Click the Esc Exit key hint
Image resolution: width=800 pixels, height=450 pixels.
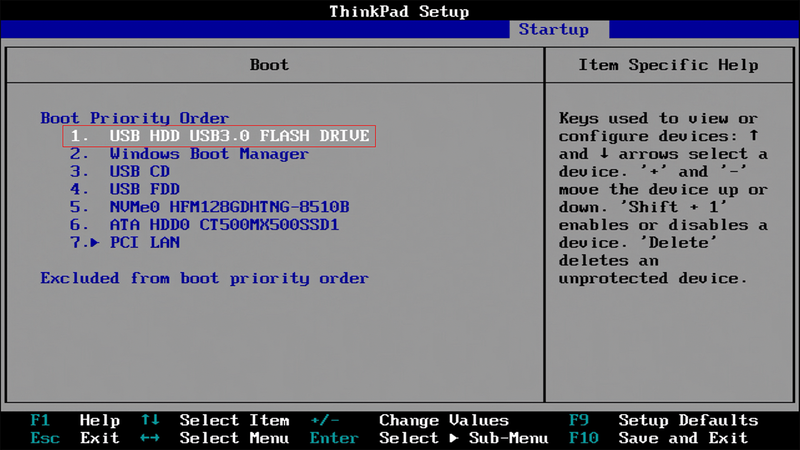click(75, 438)
